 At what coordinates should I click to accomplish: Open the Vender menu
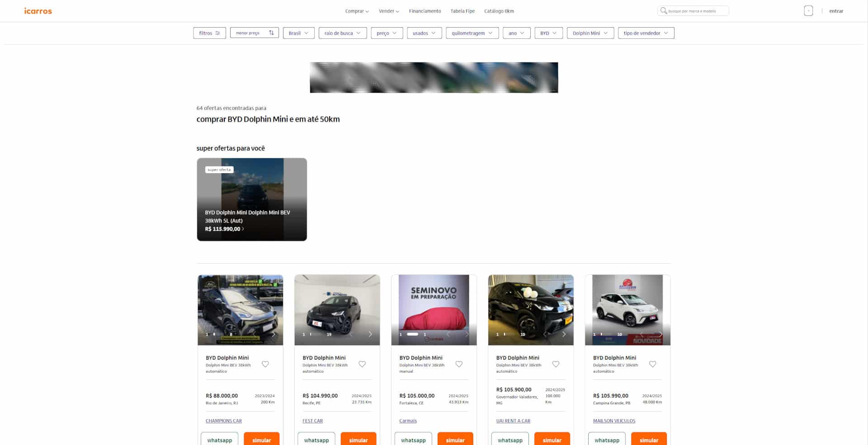[389, 11]
